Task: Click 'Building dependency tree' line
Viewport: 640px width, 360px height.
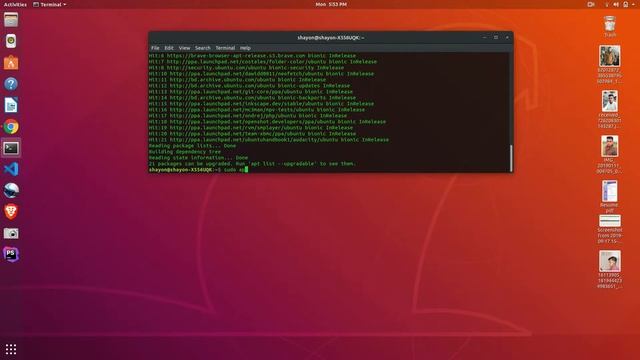Action: pos(184,151)
